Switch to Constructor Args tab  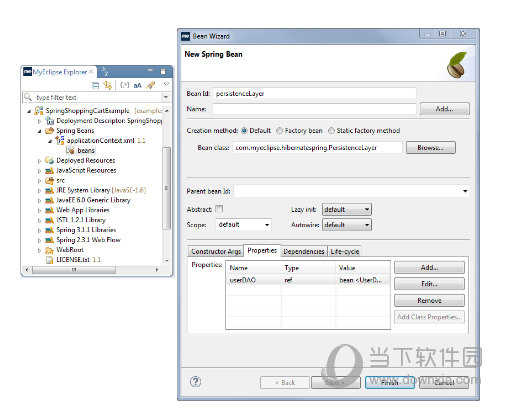tap(216, 251)
